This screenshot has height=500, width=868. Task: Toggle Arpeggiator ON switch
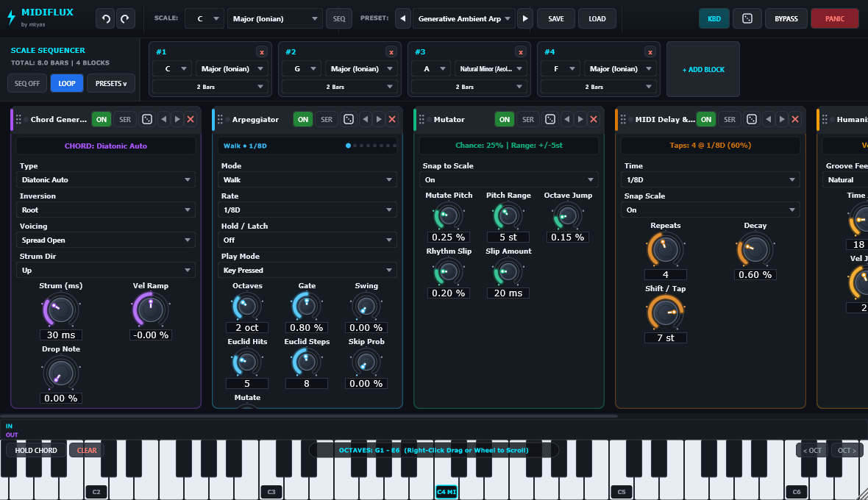click(x=303, y=119)
